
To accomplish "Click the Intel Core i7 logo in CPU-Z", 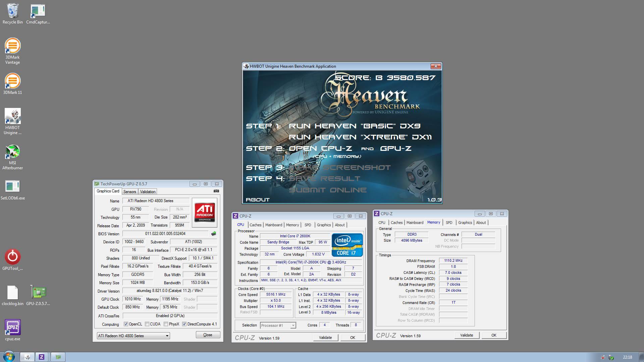I will (347, 245).
